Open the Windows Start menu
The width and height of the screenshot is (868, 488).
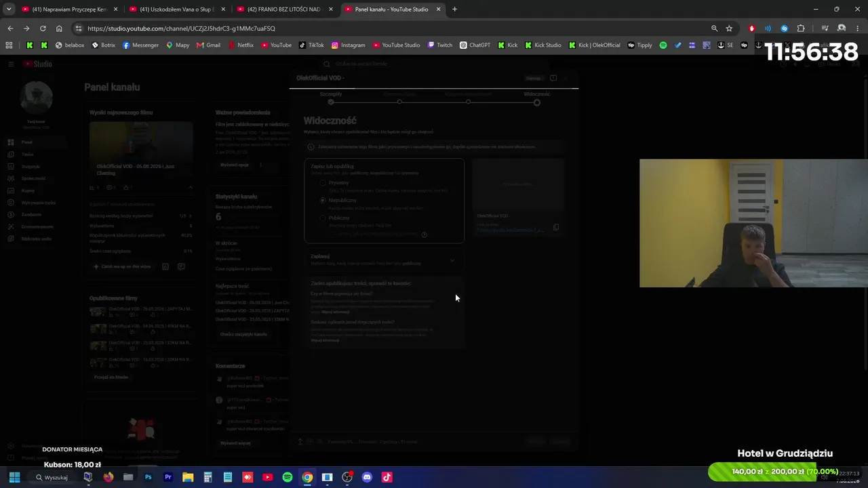[x=14, y=477]
